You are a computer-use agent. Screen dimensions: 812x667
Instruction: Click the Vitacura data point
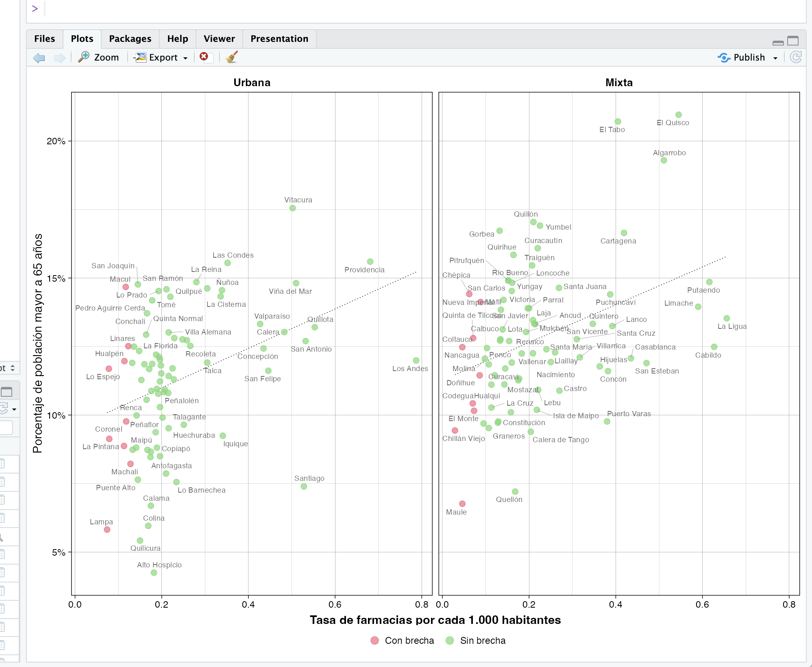tap(292, 208)
